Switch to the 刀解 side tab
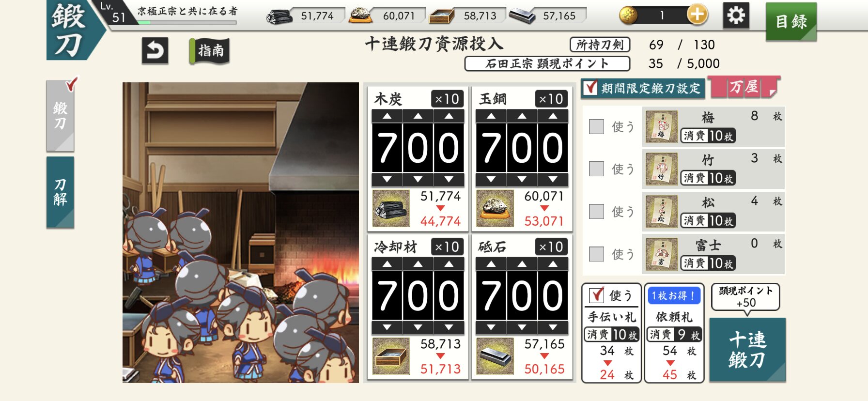 pos(60,192)
